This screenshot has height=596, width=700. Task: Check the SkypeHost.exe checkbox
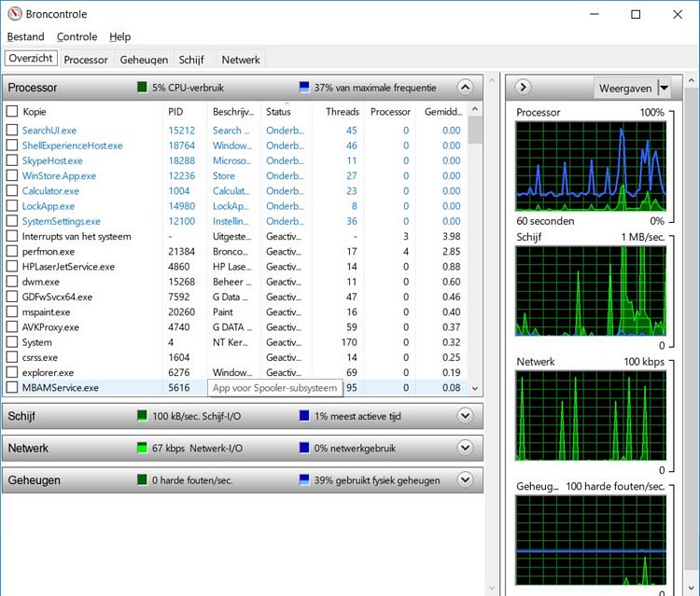12,160
